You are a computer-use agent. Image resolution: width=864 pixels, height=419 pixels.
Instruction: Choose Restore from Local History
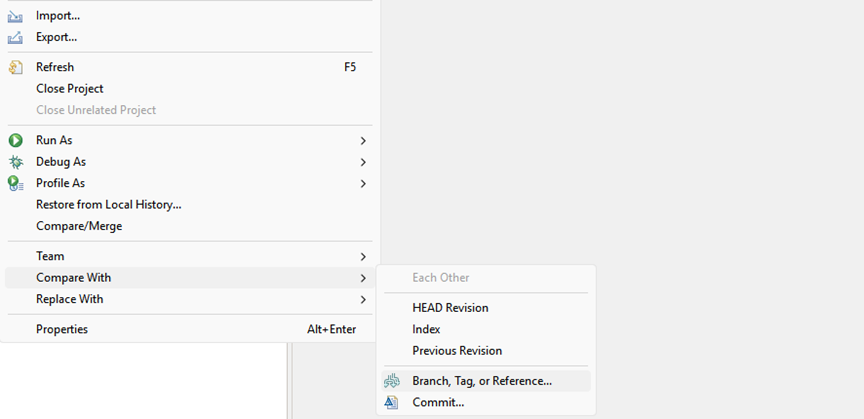(x=108, y=205)
